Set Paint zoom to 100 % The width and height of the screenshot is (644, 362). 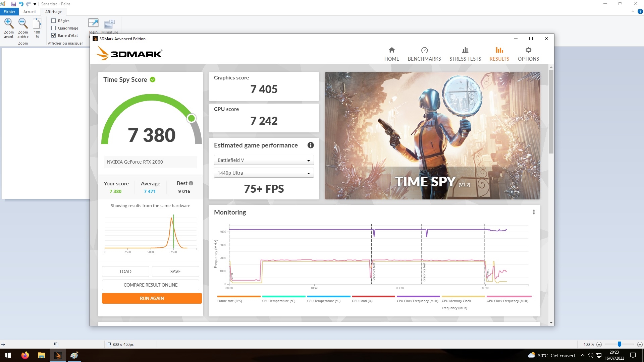37,28
